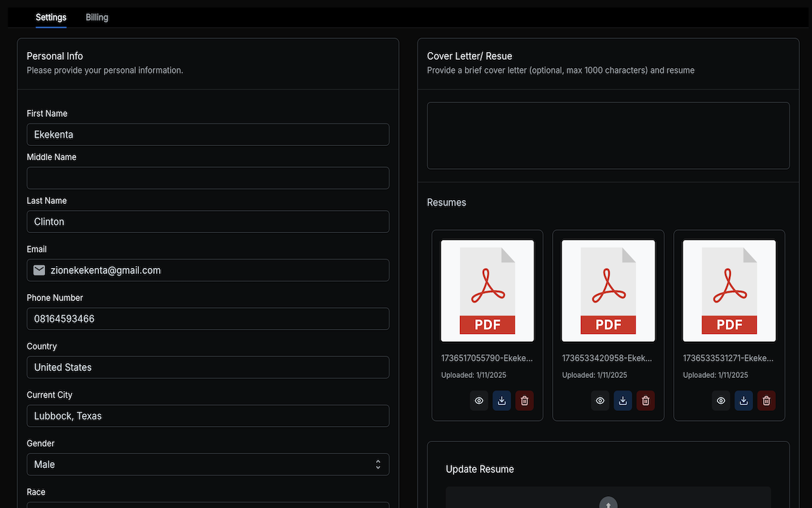Focus the empty Middle Name field
Screen dimensions: 812x508
point(207,178)
